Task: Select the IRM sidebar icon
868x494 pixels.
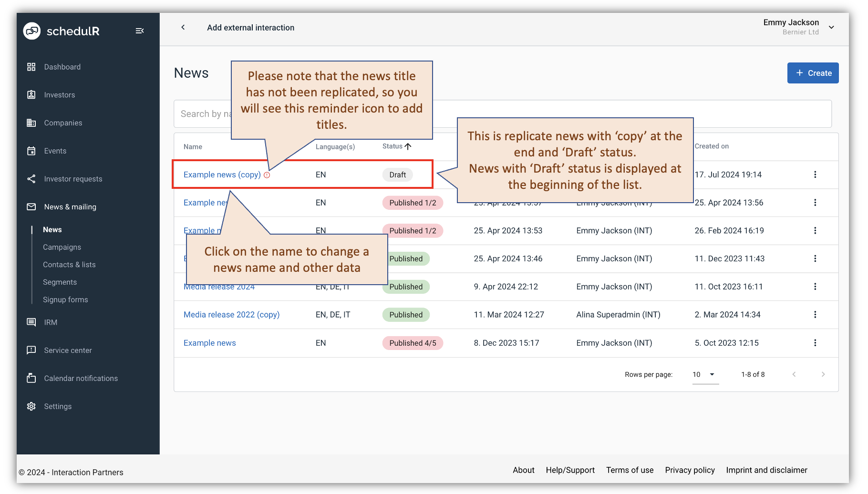Action: coord(31,322)
